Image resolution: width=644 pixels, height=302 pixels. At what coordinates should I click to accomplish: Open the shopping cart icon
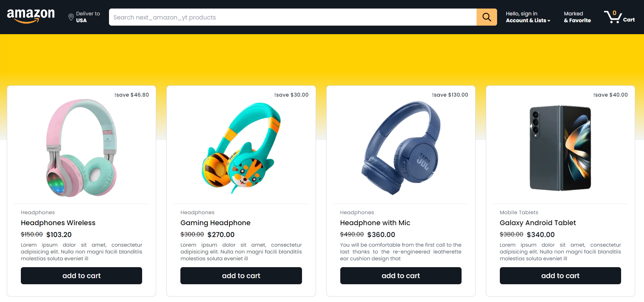click(x=613, y=17)
